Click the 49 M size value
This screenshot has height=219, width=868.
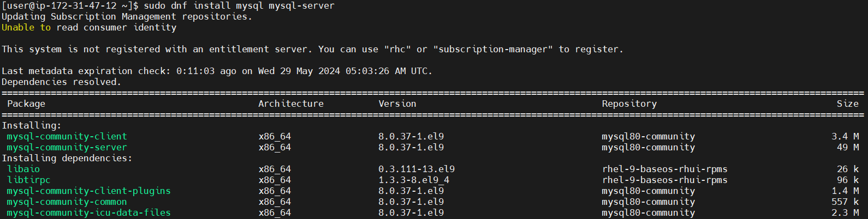click(x=848, y=147)
